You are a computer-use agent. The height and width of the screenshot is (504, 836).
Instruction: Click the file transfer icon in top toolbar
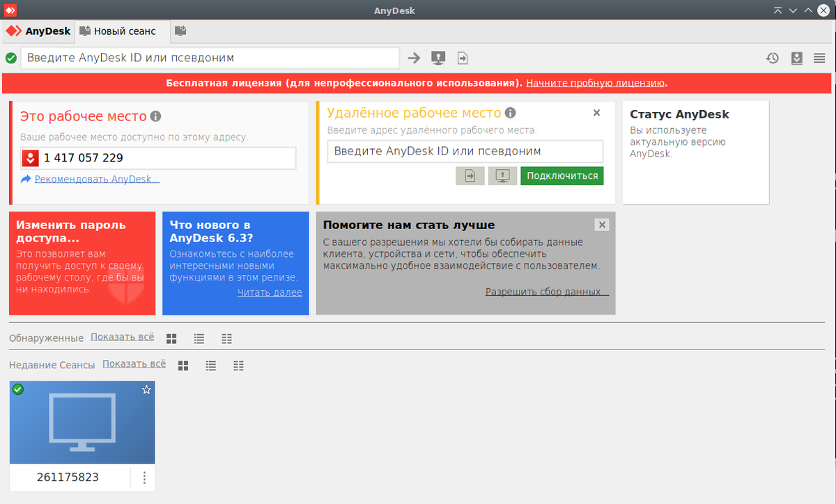[x=463, y=58]
